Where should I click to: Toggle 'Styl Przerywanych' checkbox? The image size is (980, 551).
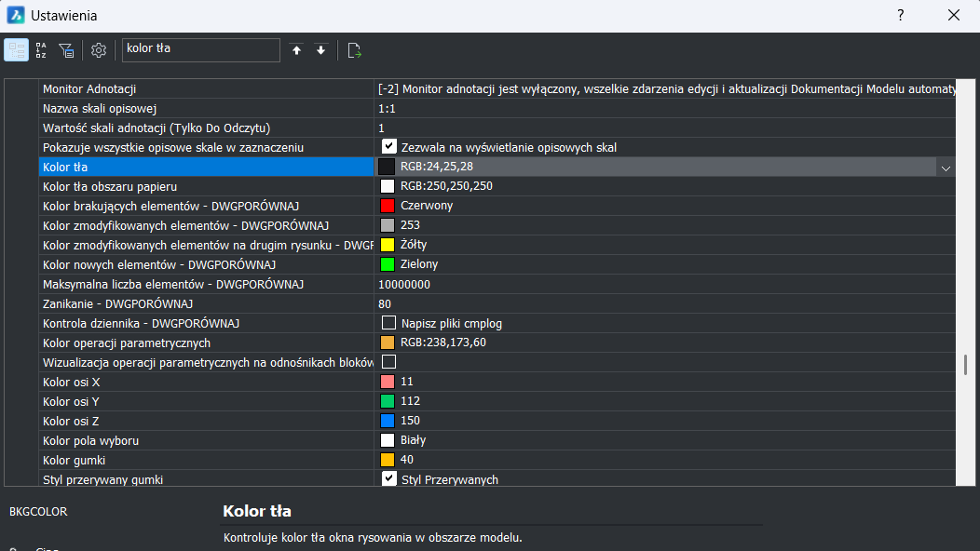[389, 479]
